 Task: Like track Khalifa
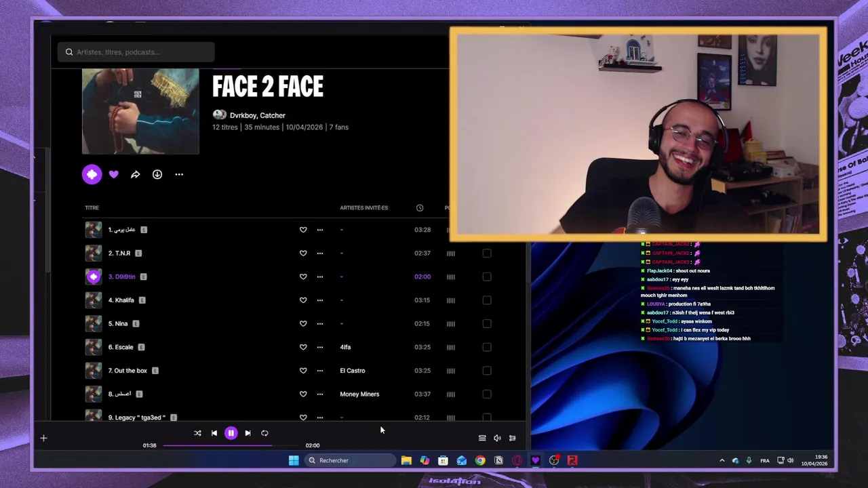click(x=303, y=300)
